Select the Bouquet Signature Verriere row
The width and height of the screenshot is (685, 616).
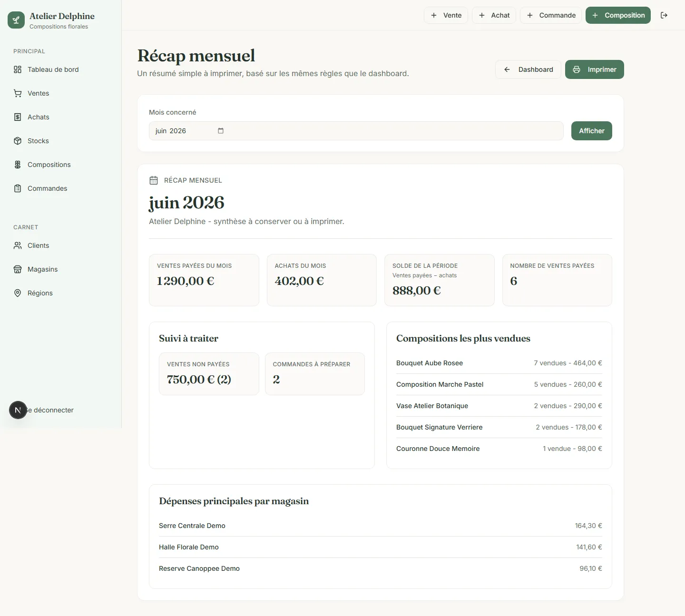coord(499,427)
